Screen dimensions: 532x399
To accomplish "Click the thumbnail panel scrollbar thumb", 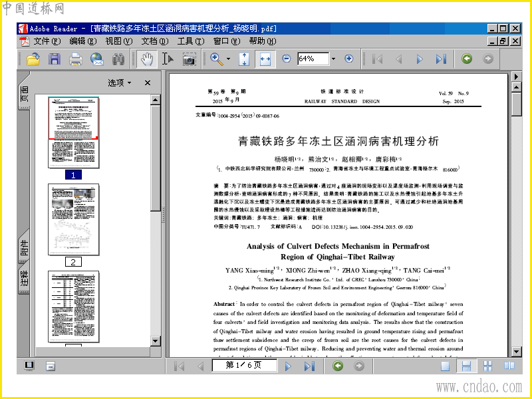I will [x=156, y=158].
